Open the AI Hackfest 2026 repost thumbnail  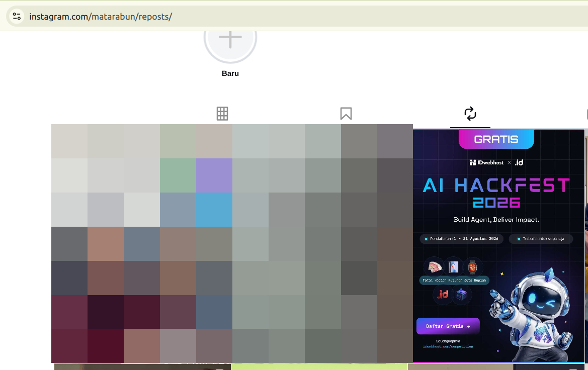click(499, 245)
